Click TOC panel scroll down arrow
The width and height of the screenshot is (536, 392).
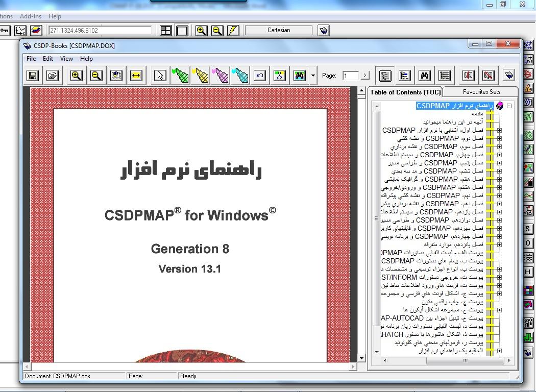click(377, 352)
